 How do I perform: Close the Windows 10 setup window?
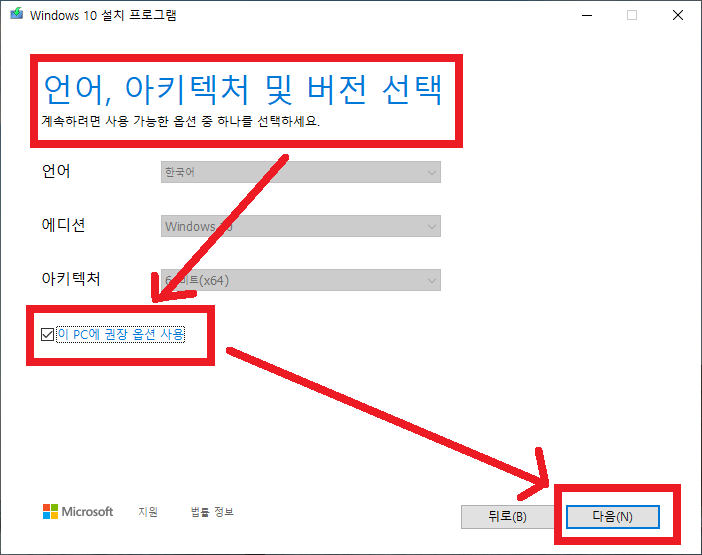point(678,15)
